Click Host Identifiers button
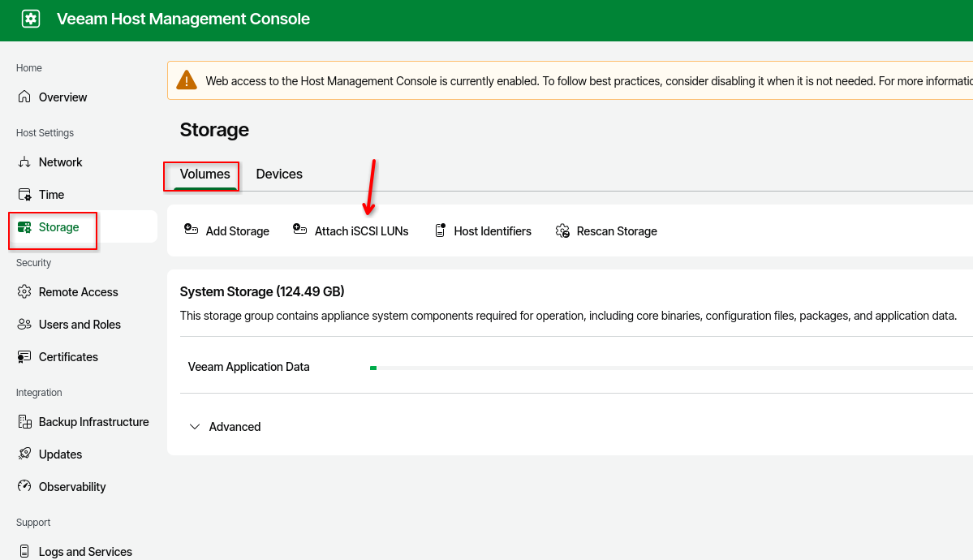This screenshot has width=973, height=560. click(483, 231)
